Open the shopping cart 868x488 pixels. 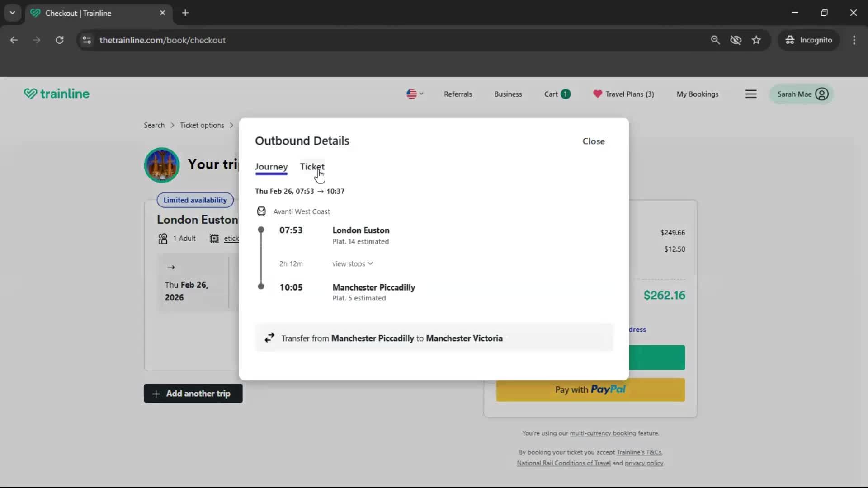pyautogui.click(x=557, y=94)
